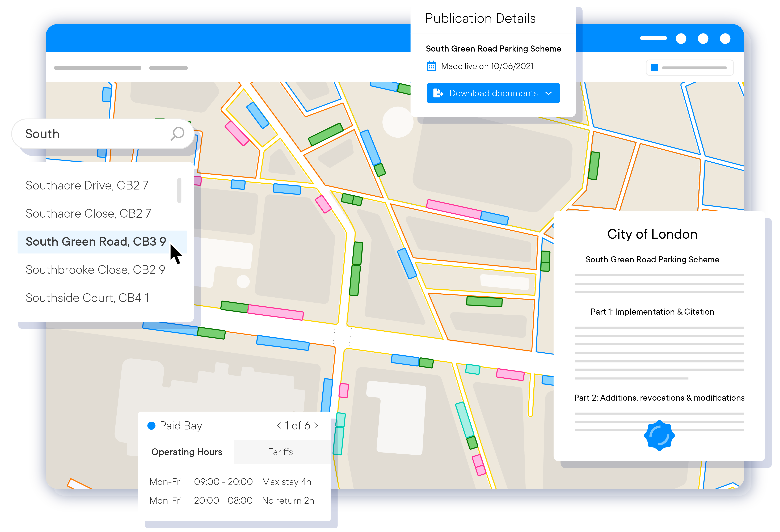Click the document export icon on Download button

(438, 93)
